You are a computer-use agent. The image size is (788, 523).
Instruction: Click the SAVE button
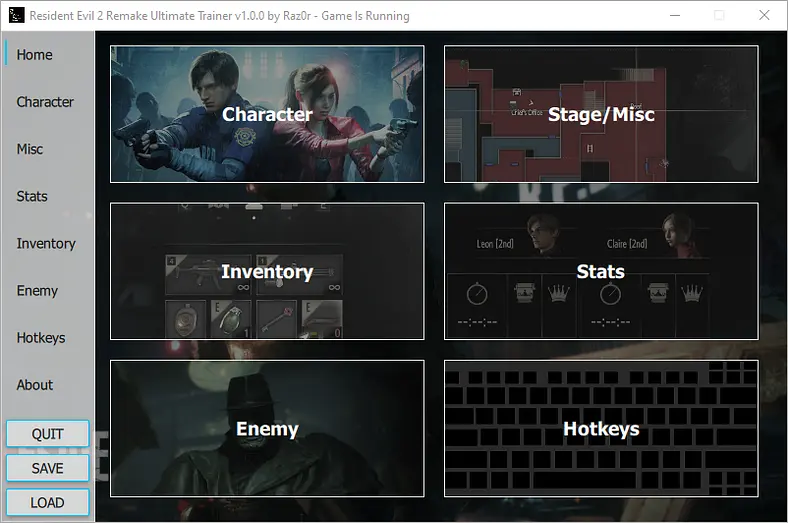click(x=48, y=468)
